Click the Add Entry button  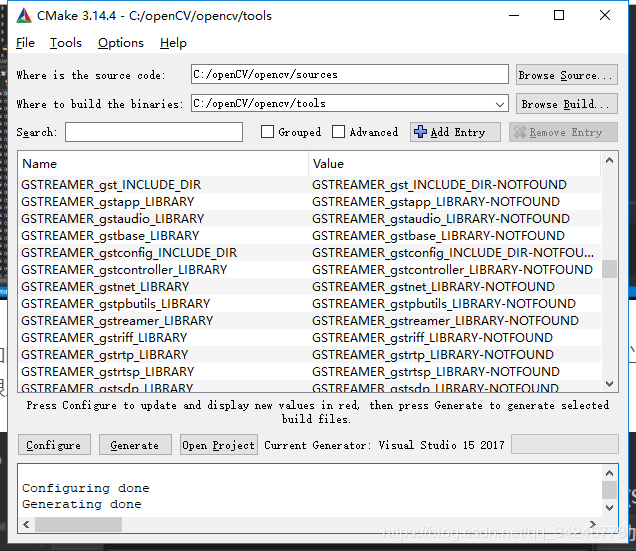coord(455,132)
